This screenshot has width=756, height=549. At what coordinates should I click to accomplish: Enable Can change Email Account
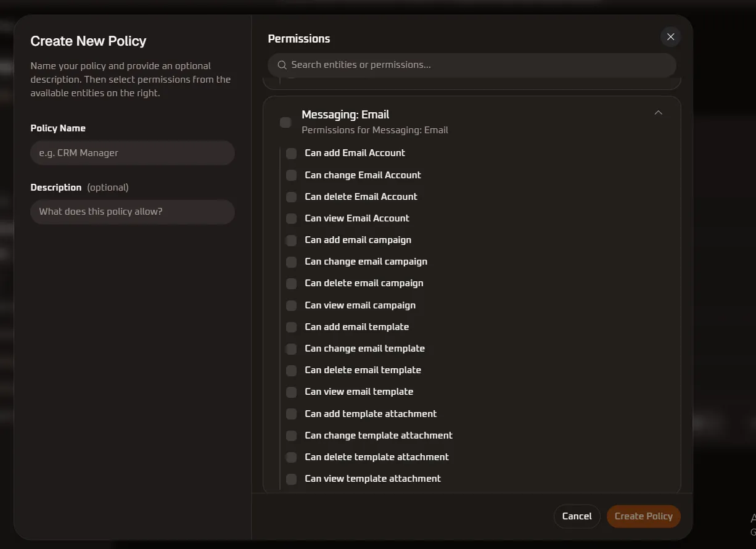tap(292, 175)
